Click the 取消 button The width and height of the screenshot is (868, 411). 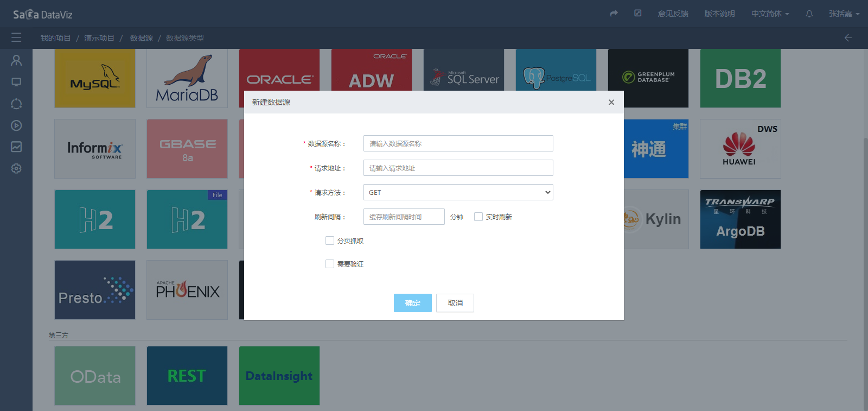coord(455,303)
